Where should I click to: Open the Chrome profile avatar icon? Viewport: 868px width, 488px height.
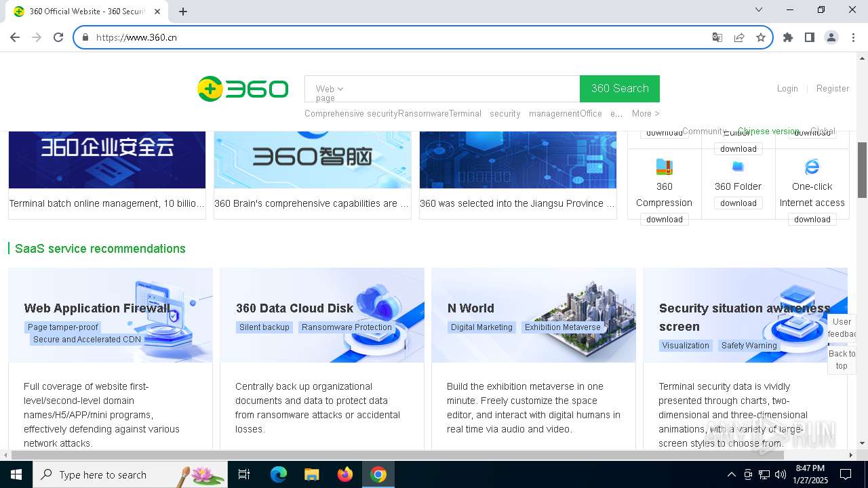(x=831, y=37)
